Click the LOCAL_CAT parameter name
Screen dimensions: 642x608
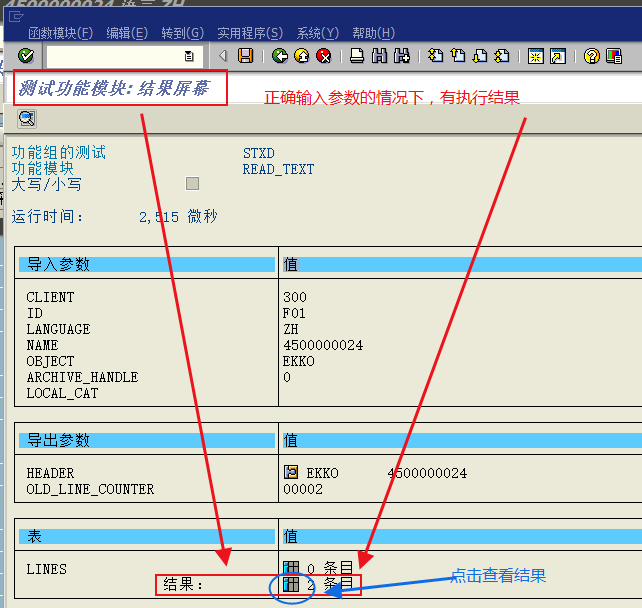coord(62,393)
